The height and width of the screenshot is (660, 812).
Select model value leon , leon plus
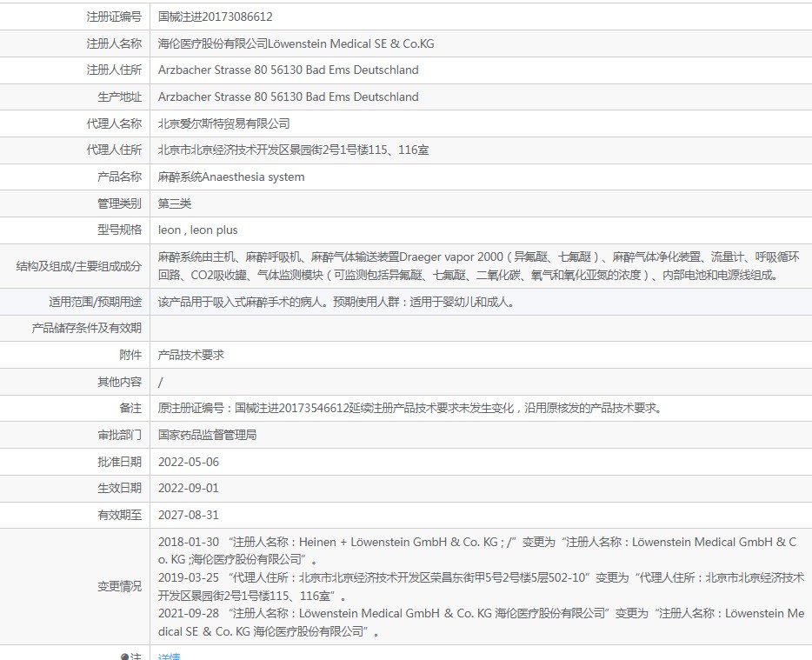tap(198, 230)
